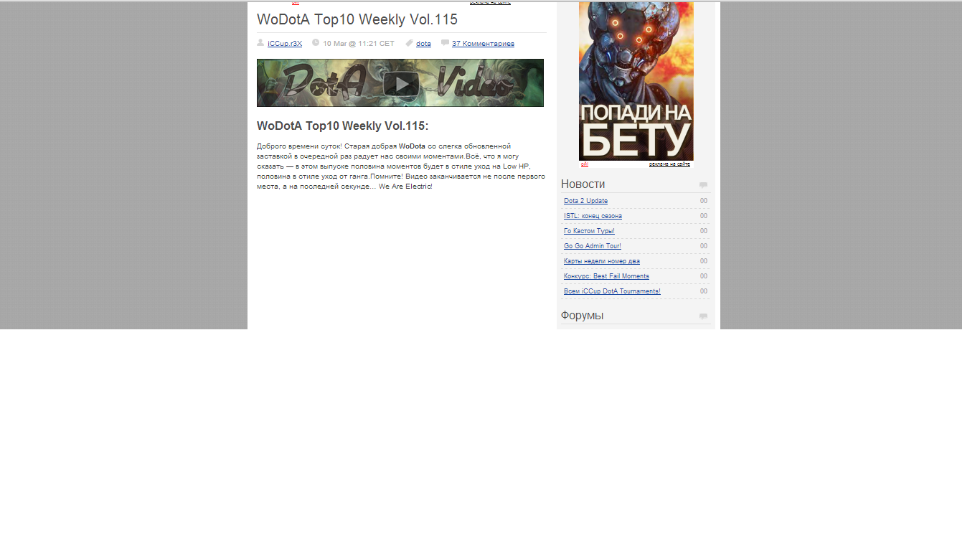Click the date text 10 Mar @ 11:21 CET

(x=359, y=44)
